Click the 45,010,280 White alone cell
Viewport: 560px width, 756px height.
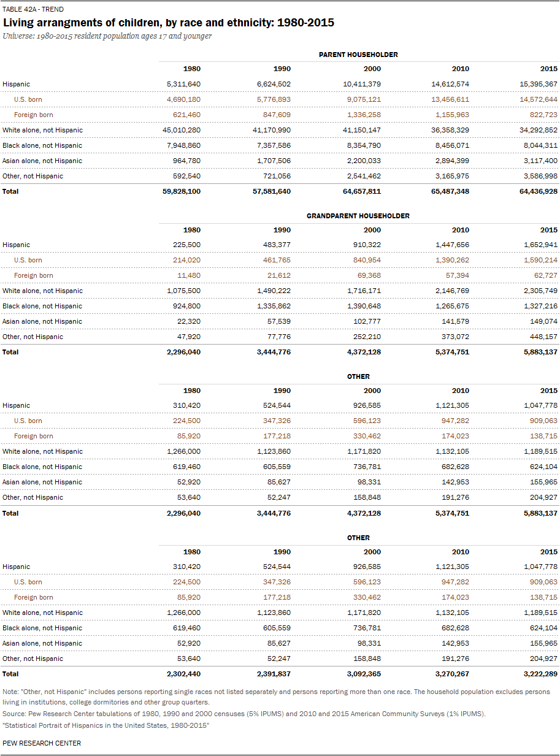[177, 130]
